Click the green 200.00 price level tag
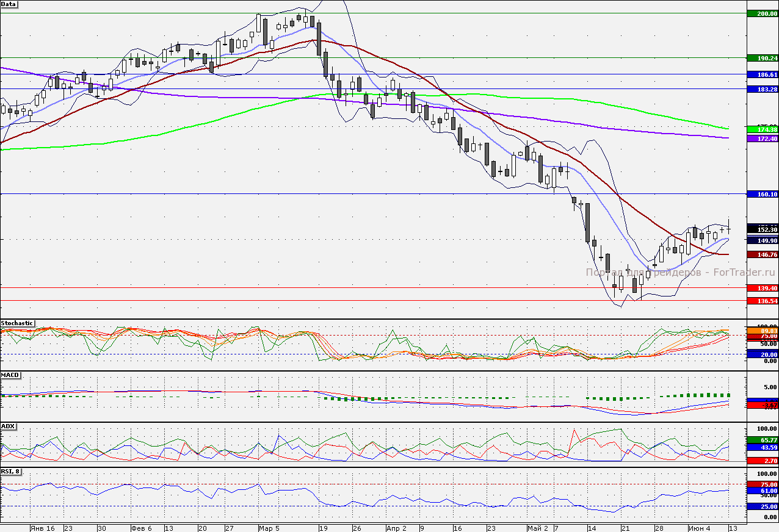The image size is (779, 532). pos(763,13)
